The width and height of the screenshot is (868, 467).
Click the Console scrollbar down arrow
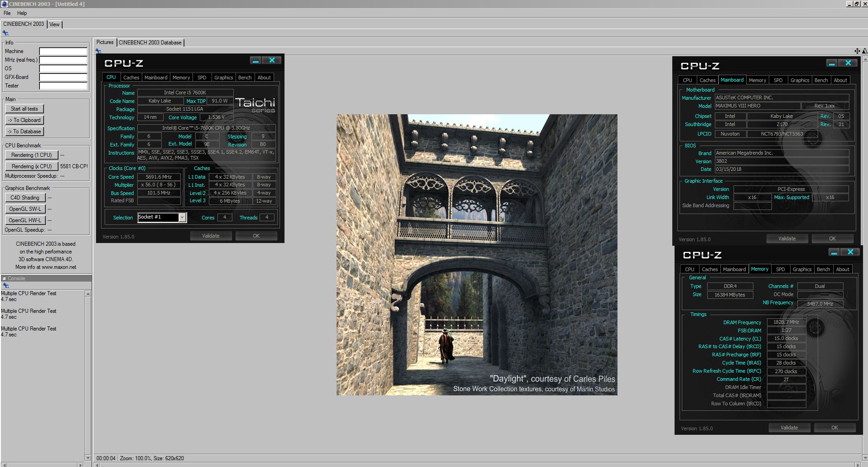pyautogui.click(x=88, y=457)
